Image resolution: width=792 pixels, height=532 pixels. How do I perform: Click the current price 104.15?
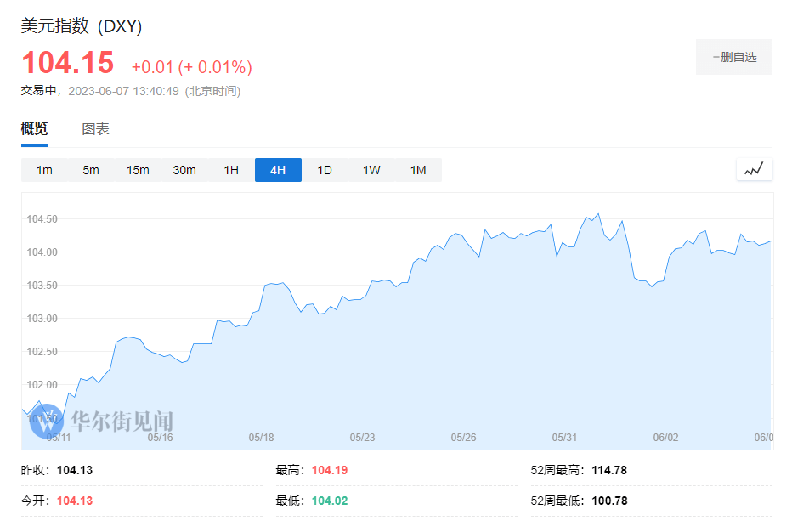click(x=67, y=64)
